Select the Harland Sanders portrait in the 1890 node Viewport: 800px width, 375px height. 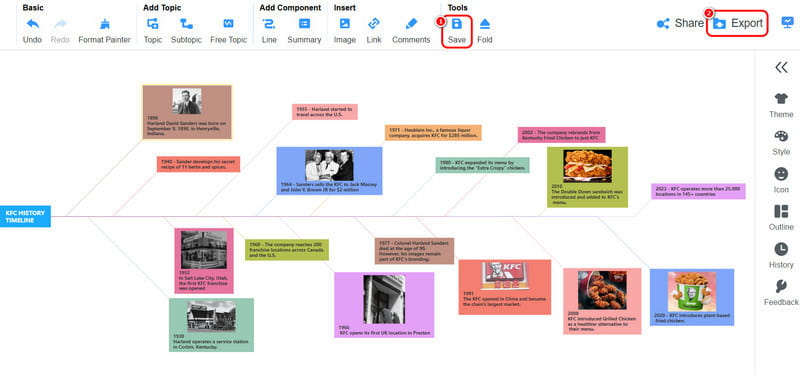[186, 101]
